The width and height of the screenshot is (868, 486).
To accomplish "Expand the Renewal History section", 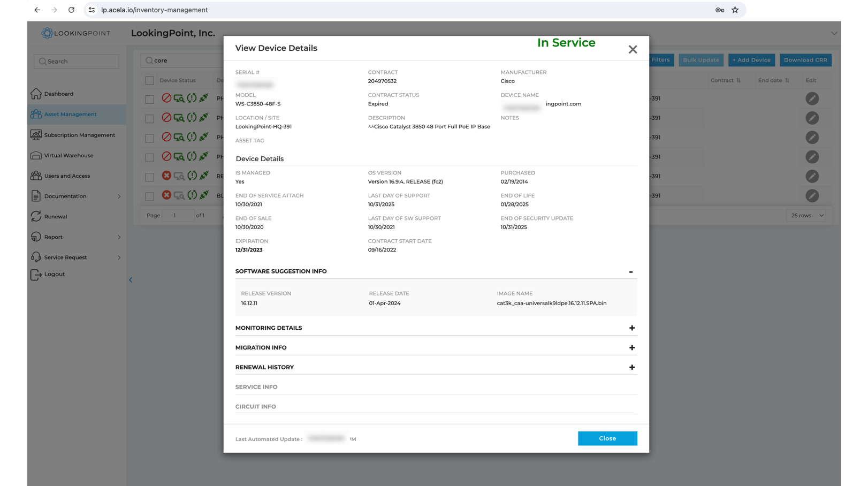I will point(631,367).
